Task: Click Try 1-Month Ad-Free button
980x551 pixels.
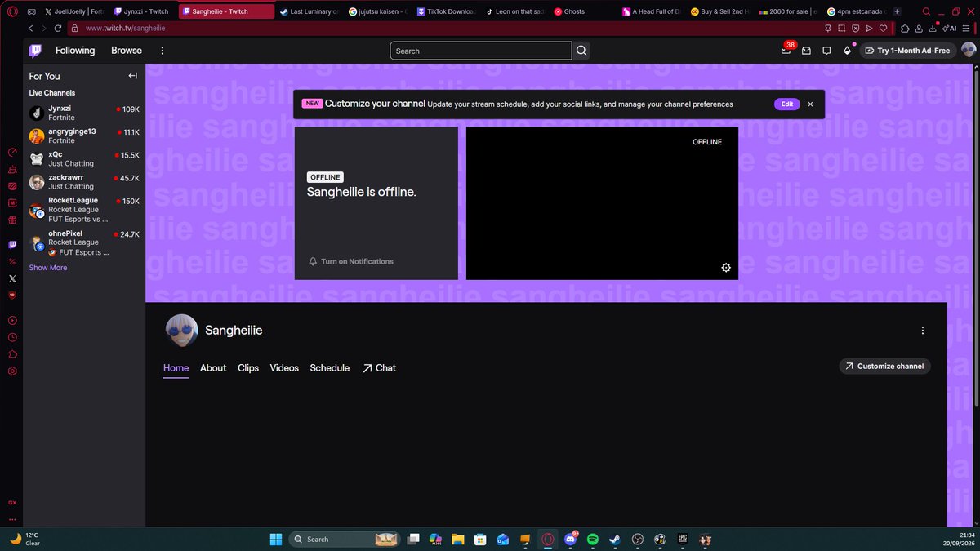Action: 907,51
